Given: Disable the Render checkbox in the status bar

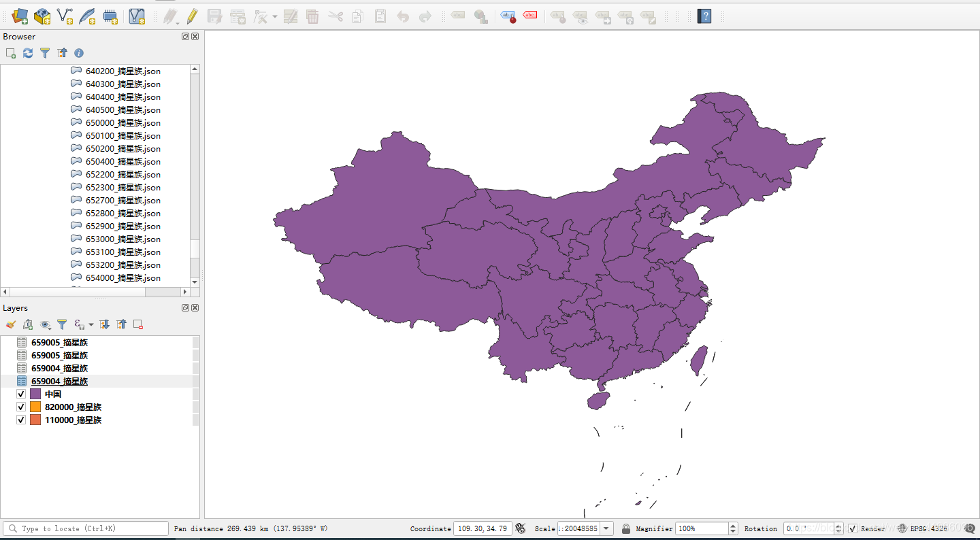Looking at the screenshot, I should (x=853, y=528).
